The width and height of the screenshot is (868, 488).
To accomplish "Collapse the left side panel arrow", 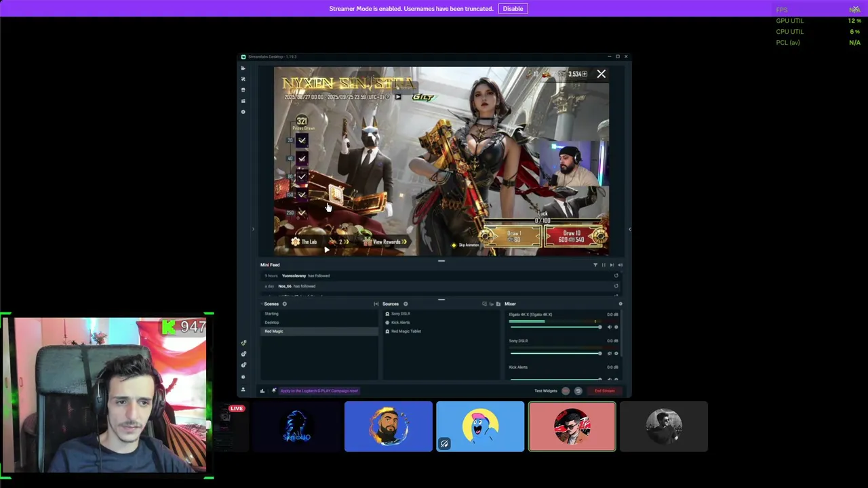I will click(254, 229).
